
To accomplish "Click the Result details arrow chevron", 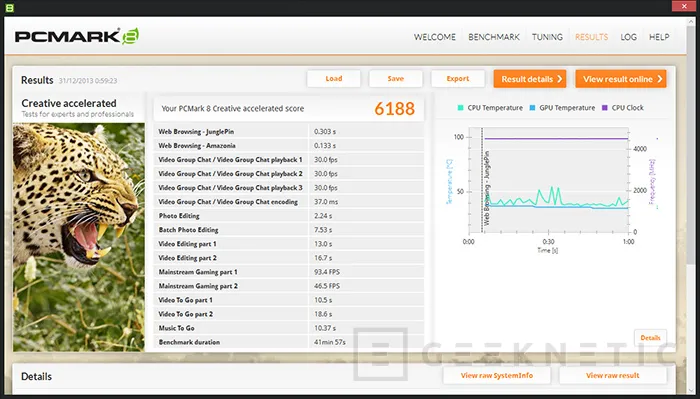I will pos(559,79).
